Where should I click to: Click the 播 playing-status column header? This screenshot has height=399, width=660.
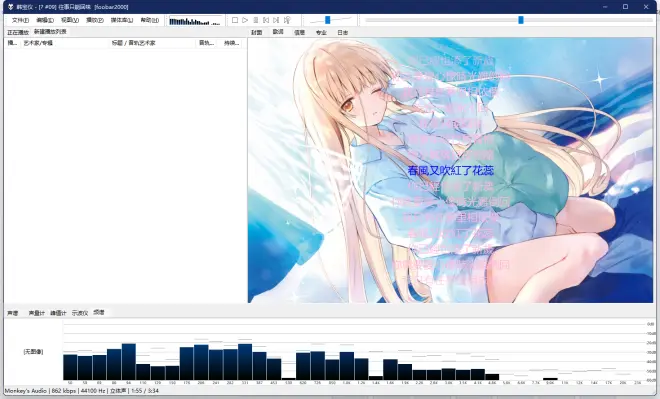(12, 43)
